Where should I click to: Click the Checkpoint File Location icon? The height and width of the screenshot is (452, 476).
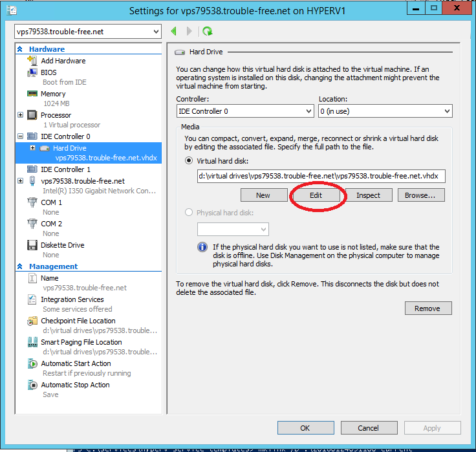[32, 321]
